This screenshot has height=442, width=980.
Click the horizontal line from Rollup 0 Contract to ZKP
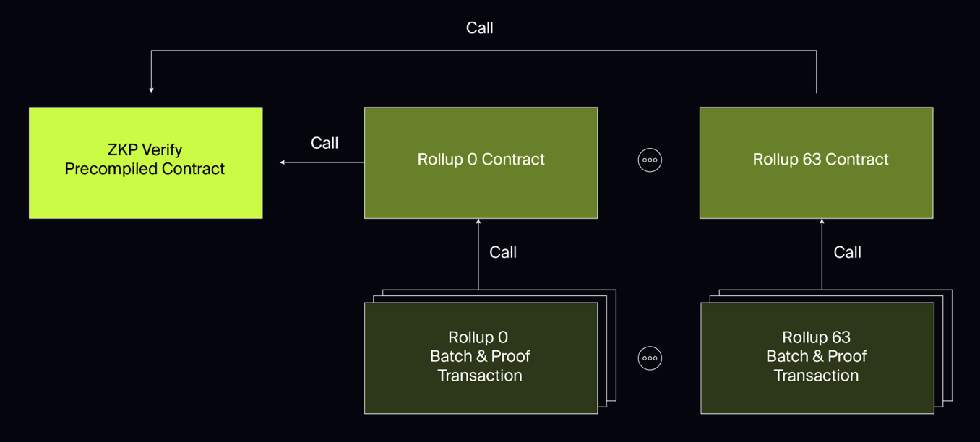tap(325, 162)
